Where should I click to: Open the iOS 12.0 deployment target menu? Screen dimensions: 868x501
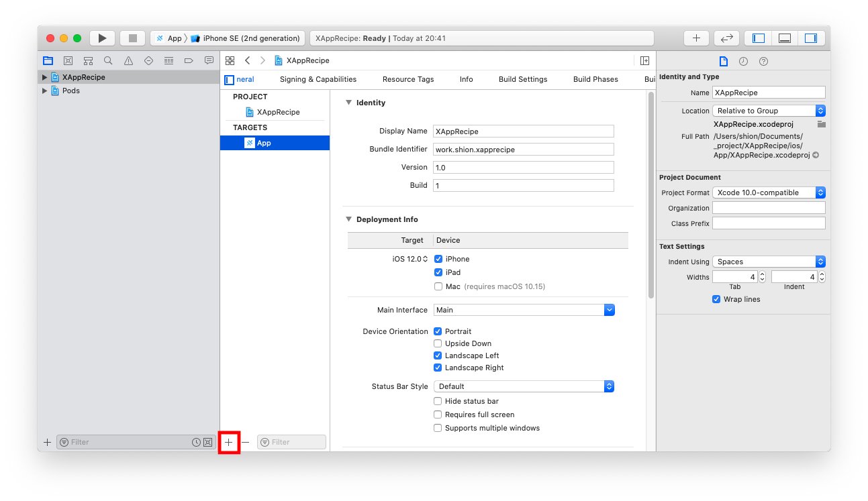coord(410,259)
